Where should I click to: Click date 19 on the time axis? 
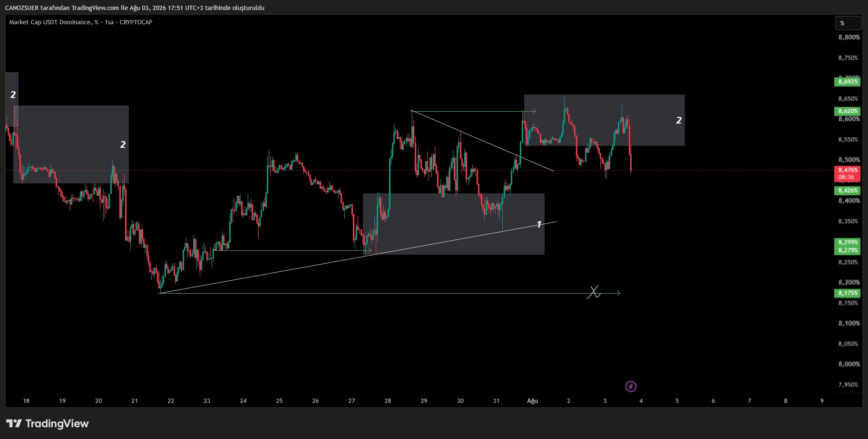[62, 401]
